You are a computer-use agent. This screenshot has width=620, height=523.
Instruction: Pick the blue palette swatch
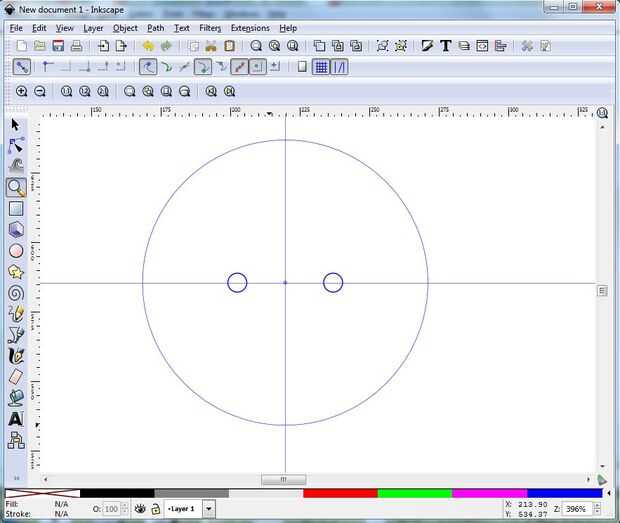(x=565, y=493)
